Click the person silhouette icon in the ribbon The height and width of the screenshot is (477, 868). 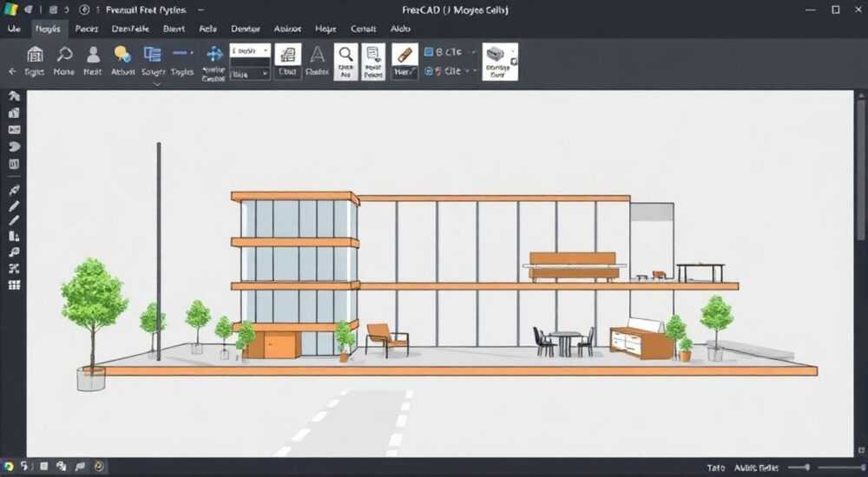93,55
